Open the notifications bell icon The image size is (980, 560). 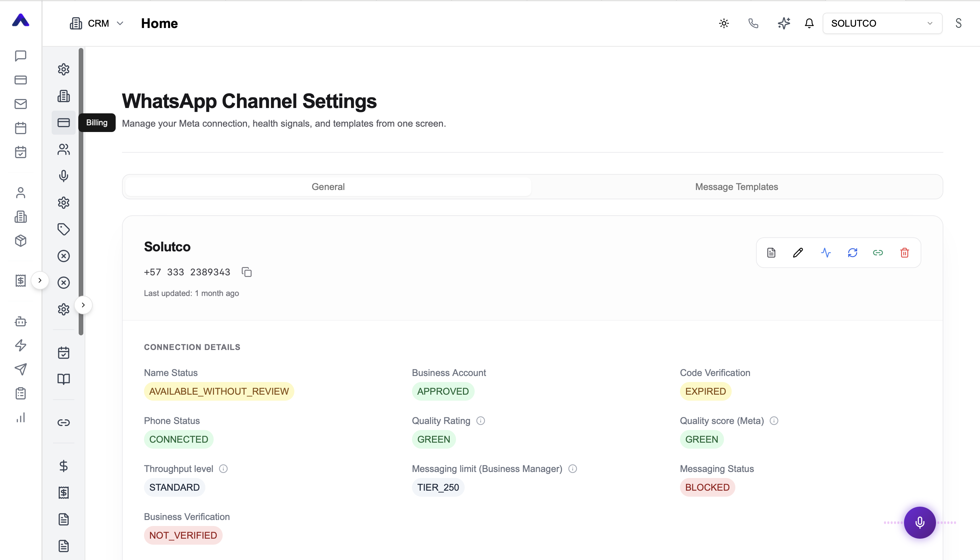[809, 23]
